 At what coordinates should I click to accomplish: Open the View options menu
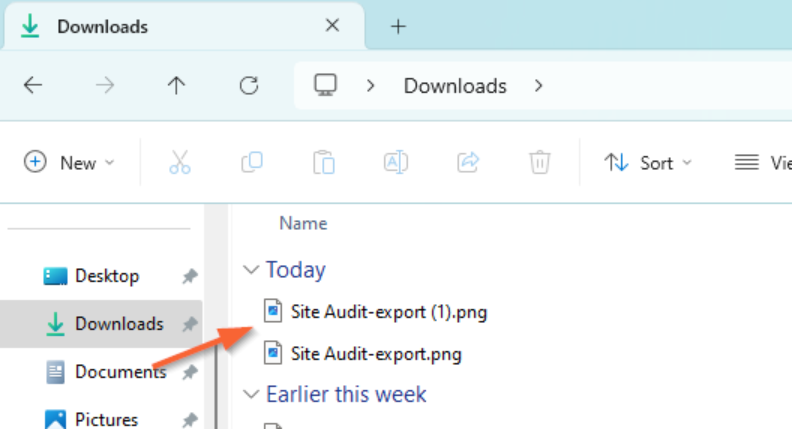click(x=762, y=163)
